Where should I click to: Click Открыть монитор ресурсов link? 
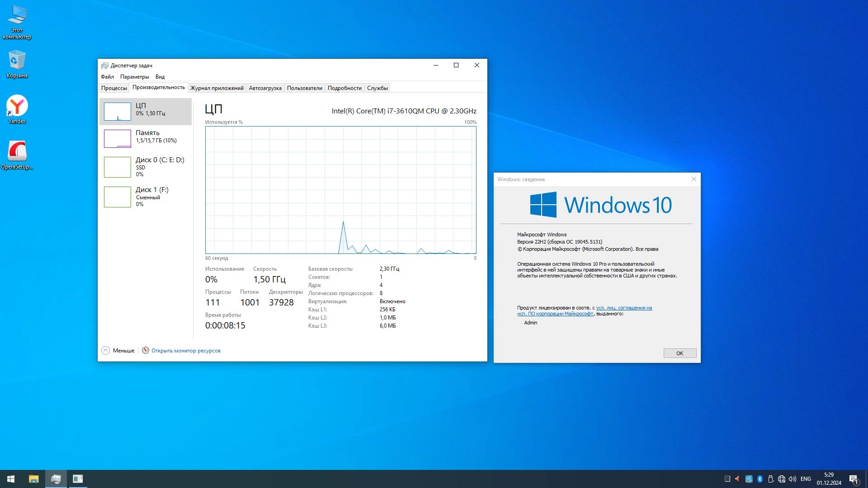(x=186, y=351)
